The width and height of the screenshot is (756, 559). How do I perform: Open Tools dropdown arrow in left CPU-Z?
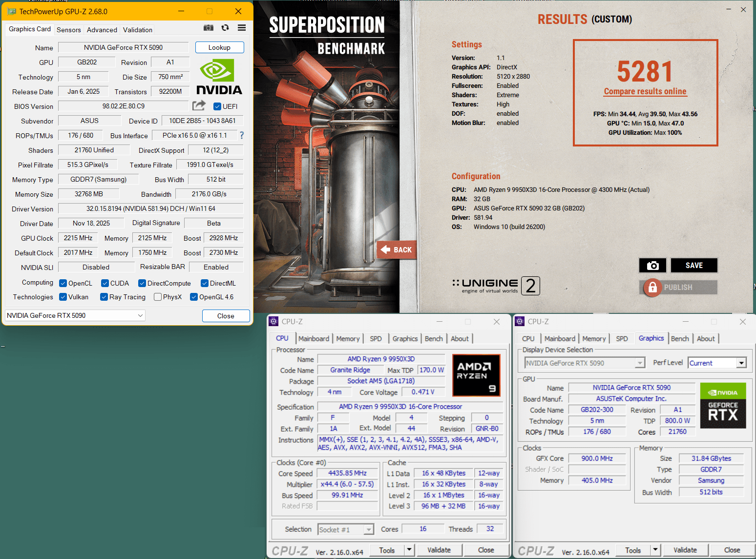point(409,550)
